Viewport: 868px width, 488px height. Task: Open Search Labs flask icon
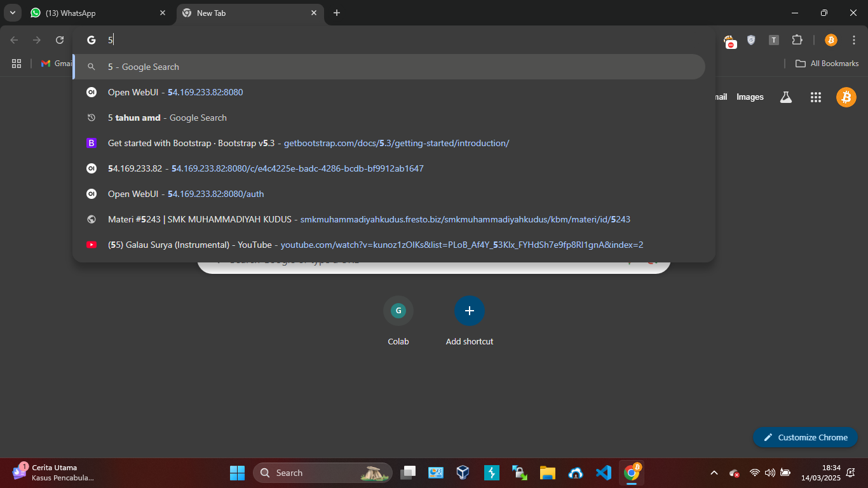[x=786, y=97]
